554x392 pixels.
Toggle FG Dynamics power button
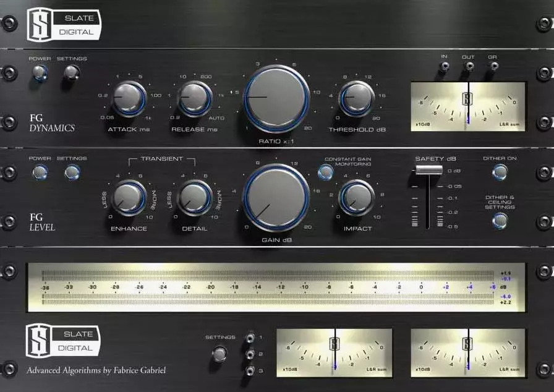pyautogui.click(x=40, y=73)
